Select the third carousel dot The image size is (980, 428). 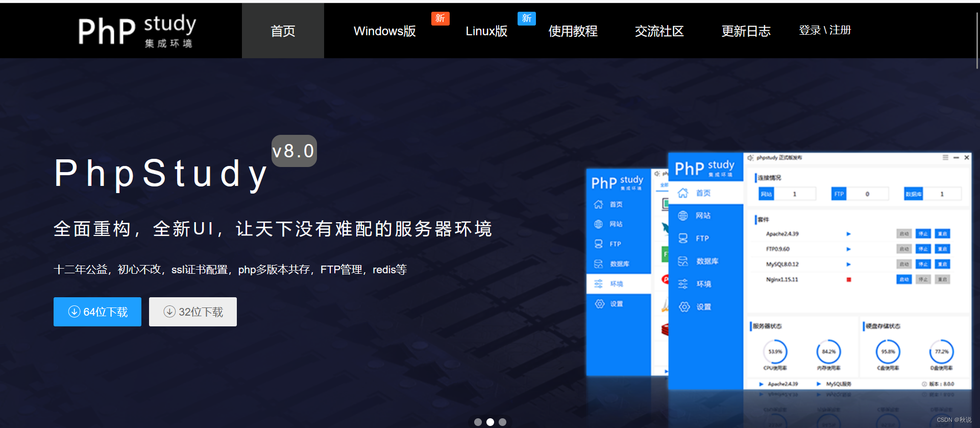tap(502, 422)
